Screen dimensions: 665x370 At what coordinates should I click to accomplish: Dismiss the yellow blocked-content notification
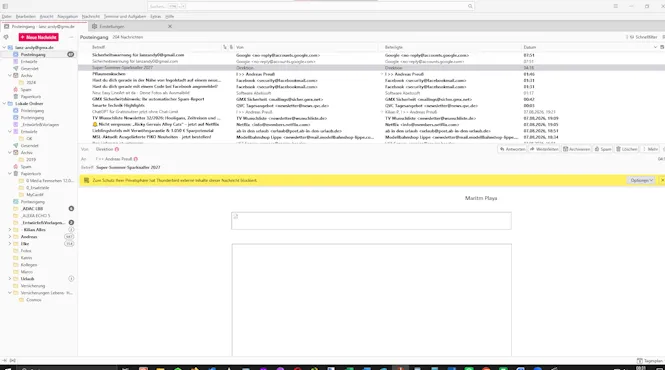[x=662, y=180]
